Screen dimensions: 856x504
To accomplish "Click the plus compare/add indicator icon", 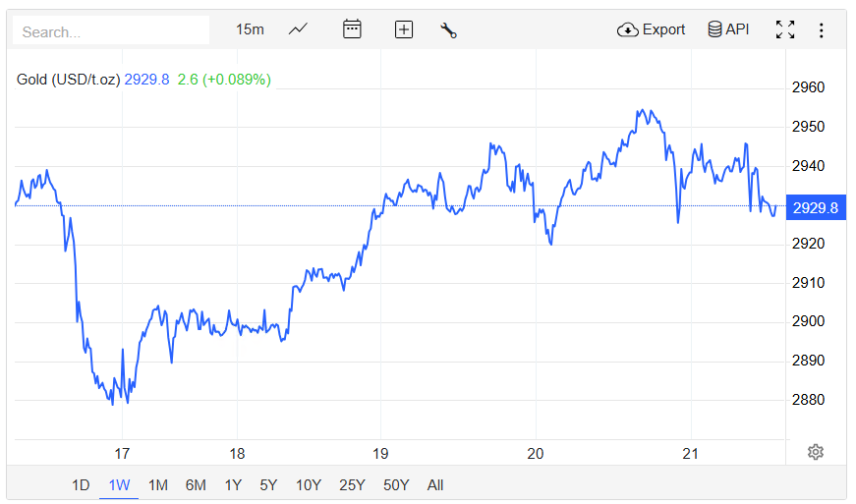I will click(x=403, y=29).
